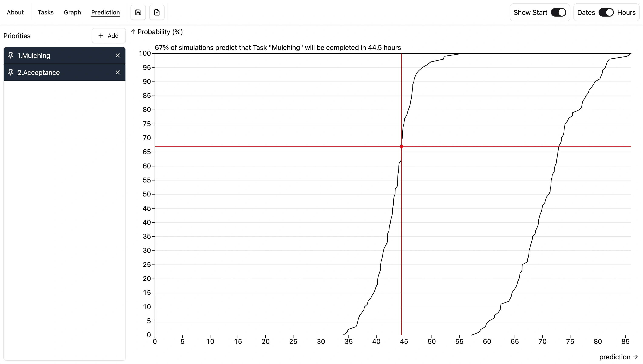Click the Graph navigation item
The height and width of the screenshot is (364, 643).
pos(73,12)
